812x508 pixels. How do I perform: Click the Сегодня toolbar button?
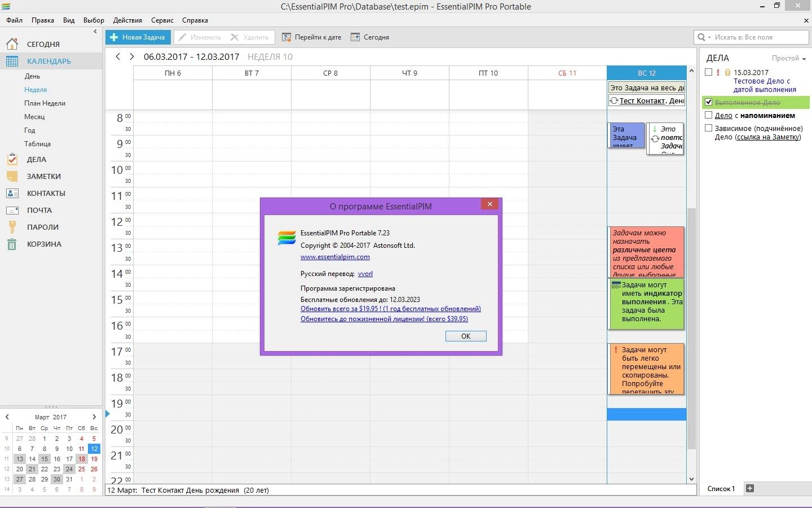coord(370,37)
